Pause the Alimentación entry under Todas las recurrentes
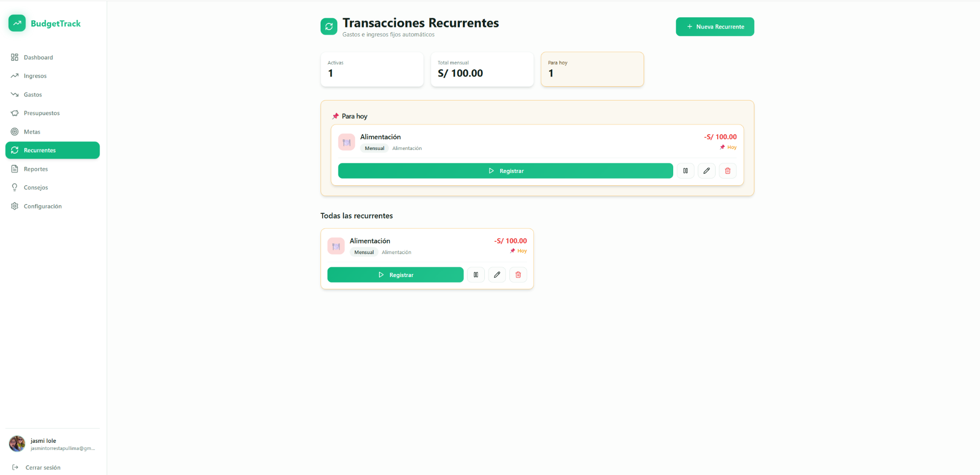 [x=475, y=274]
